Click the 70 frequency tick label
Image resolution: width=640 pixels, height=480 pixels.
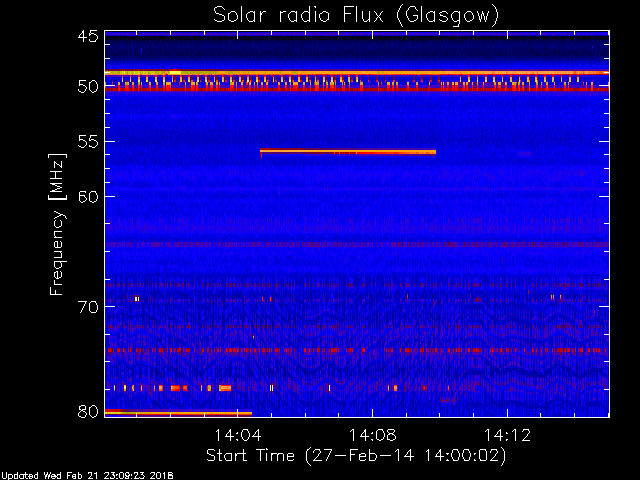point(88,307)
